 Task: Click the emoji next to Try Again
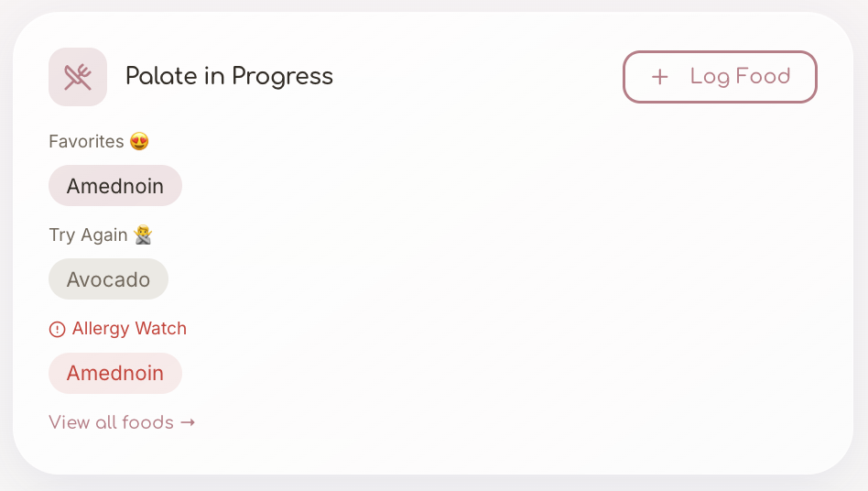(x=142, y=235)
